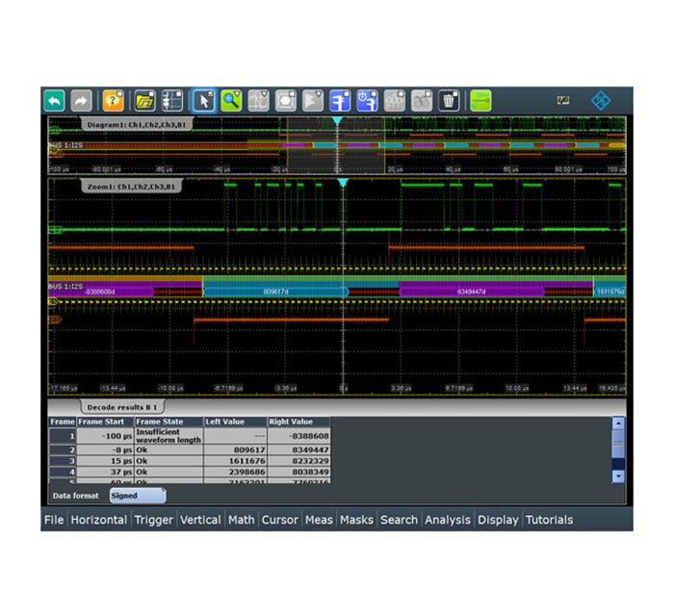Select the Decode results B 1 tab
The image size is (674, 616).
122,407
